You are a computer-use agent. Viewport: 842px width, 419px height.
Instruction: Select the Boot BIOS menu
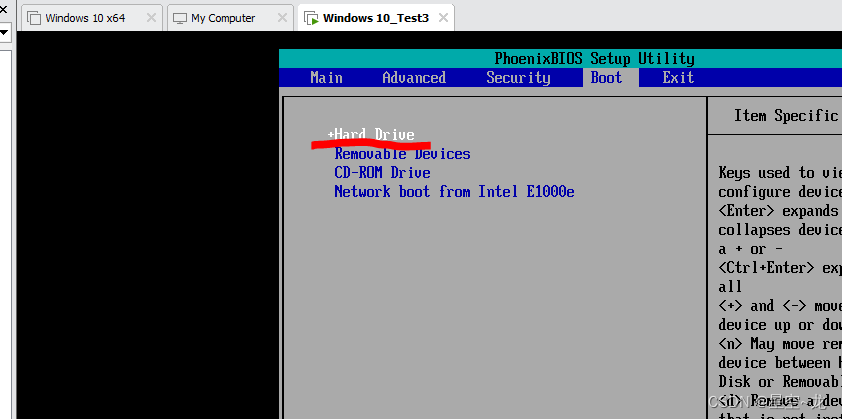pyautogui.click(x=606, y=78)
